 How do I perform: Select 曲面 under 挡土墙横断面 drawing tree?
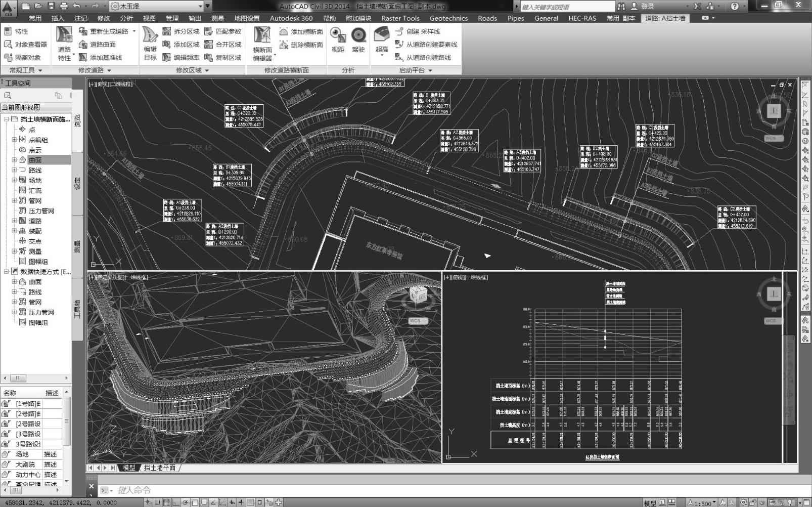point(35,160)
